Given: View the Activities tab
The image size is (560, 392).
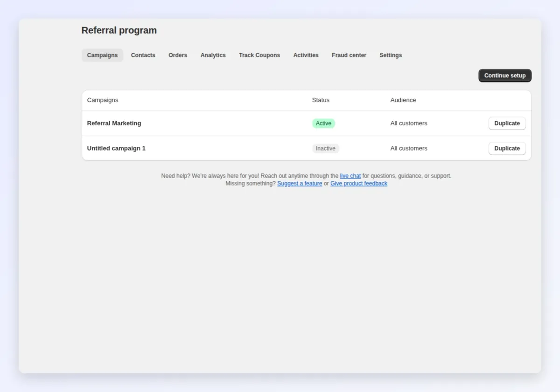Looking at the screenshot, I should [306, 55].
